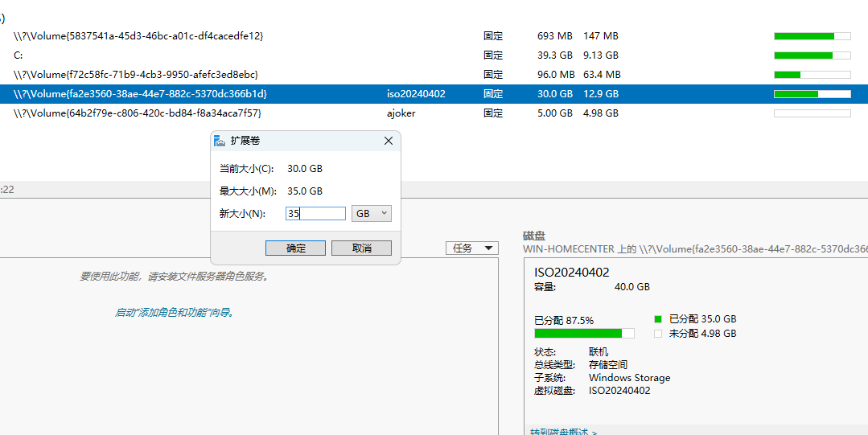The image size is (868, 435).
Task: Click the 存储空间 bus type value
Action: (608, 365)
